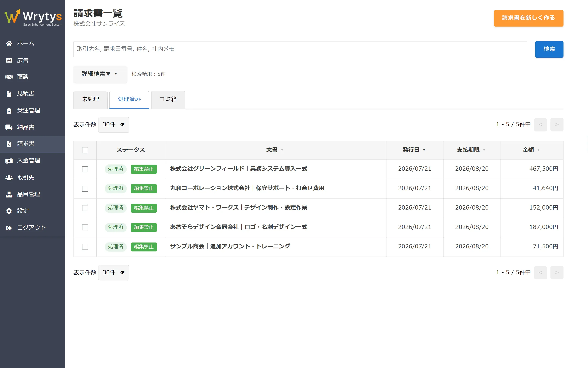The width and height of the screenshot is (588, 368).
Task: Open 受注管理 in the sidebar
Action: click(x=32, y=111)
